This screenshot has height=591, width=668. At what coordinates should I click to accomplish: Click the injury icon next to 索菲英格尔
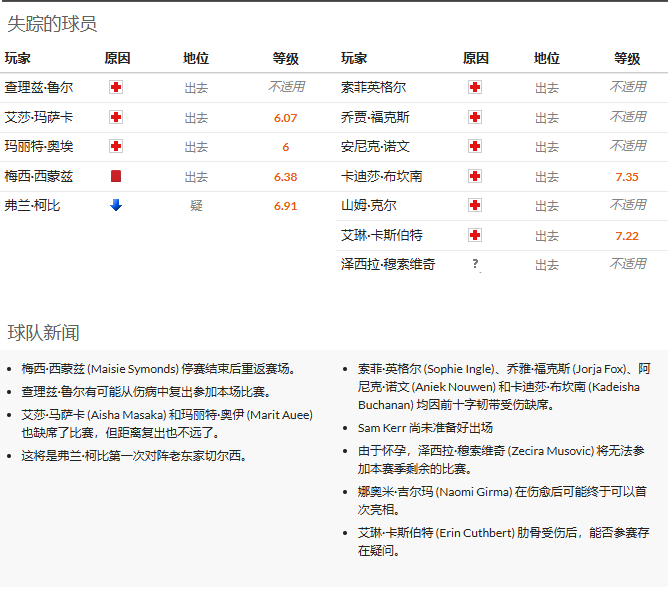pos(475,88)
